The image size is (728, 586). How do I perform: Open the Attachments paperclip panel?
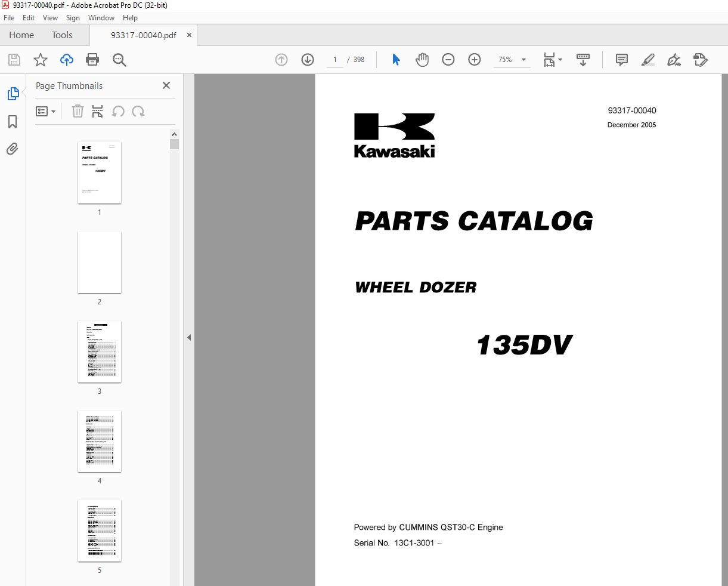(13, 149)
